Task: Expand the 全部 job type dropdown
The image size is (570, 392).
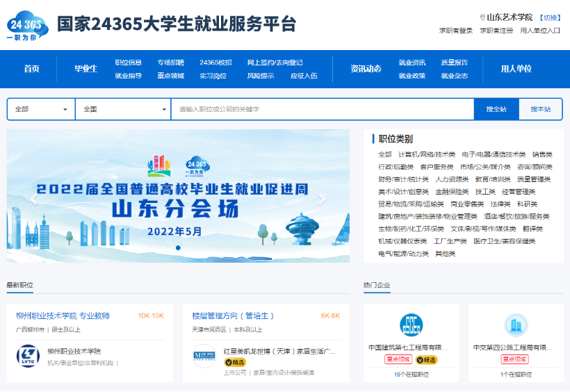Action: [x=41, y=109]
